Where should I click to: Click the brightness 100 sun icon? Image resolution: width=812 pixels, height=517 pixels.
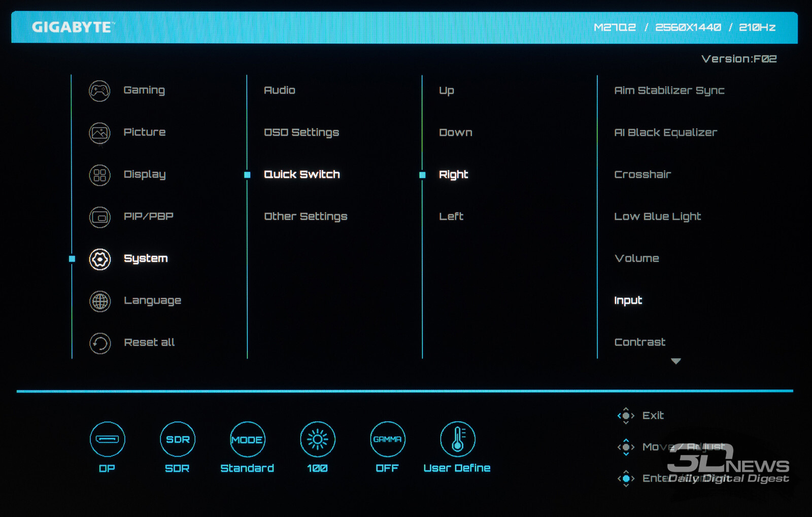317,439
